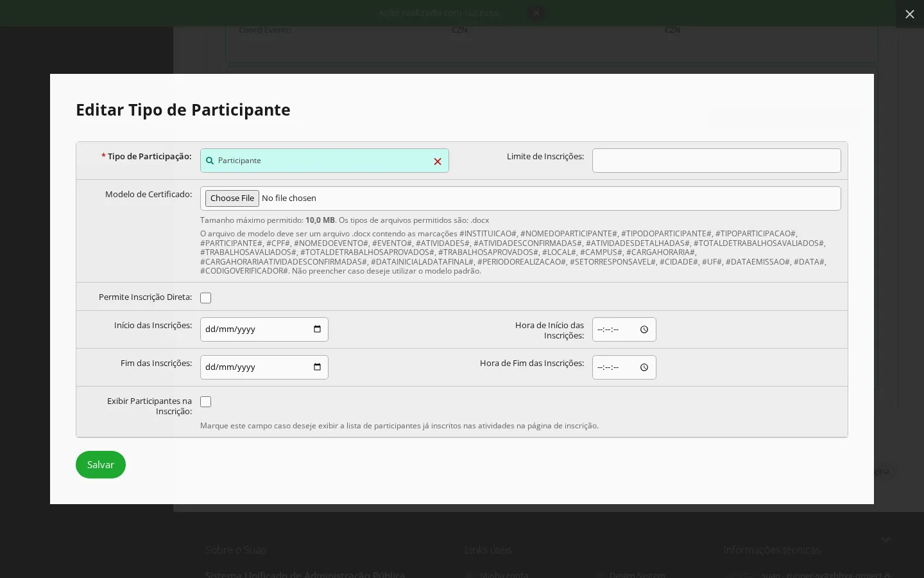924x578 pixels.
Task: Open calendar picker for Fim das Inscrições
Action: pos(317,367)
